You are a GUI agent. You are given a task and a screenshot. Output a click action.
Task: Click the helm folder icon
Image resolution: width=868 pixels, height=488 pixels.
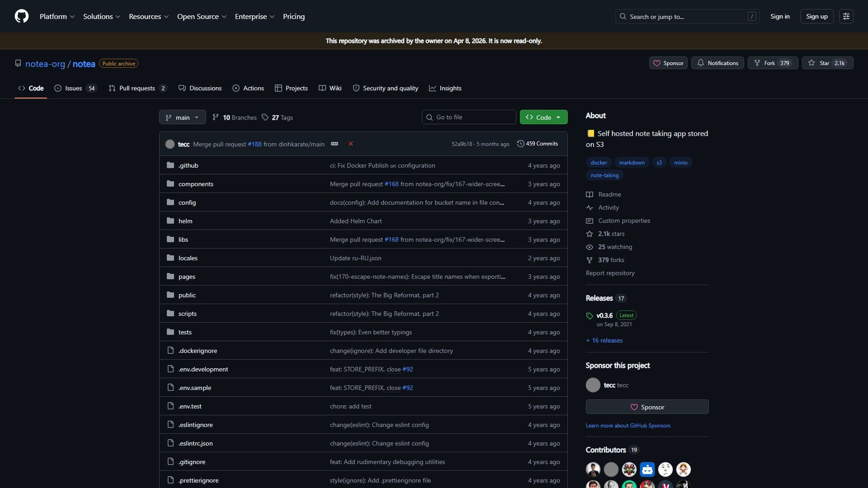click(x=170, y=221)
